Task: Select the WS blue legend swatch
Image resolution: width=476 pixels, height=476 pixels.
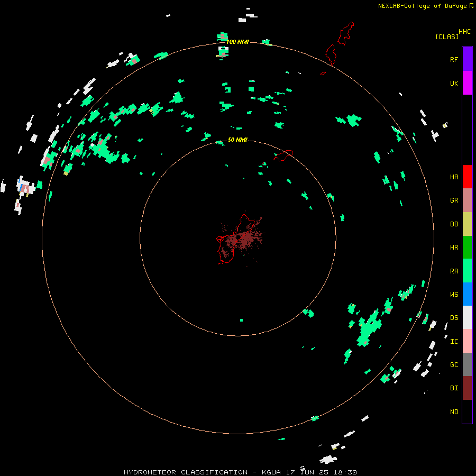Action: coord(467,294)
